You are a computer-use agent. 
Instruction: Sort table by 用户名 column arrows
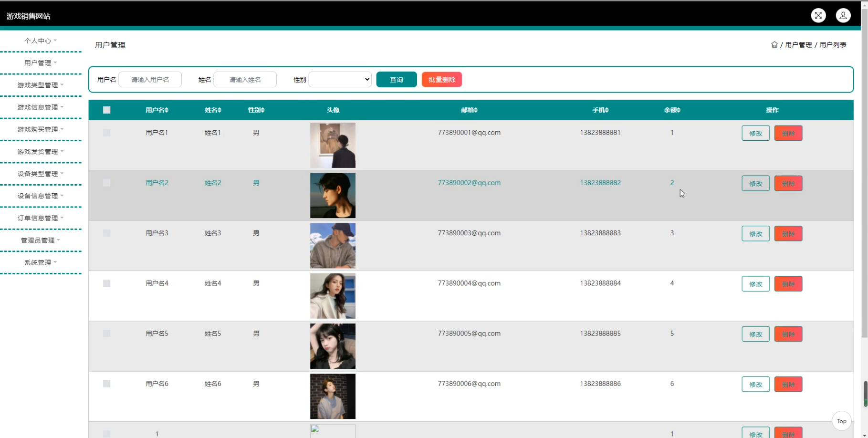click(167, 110)
